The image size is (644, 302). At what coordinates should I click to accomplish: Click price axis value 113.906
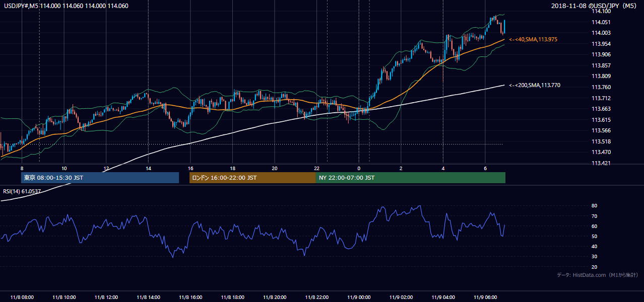pos(601,54)
